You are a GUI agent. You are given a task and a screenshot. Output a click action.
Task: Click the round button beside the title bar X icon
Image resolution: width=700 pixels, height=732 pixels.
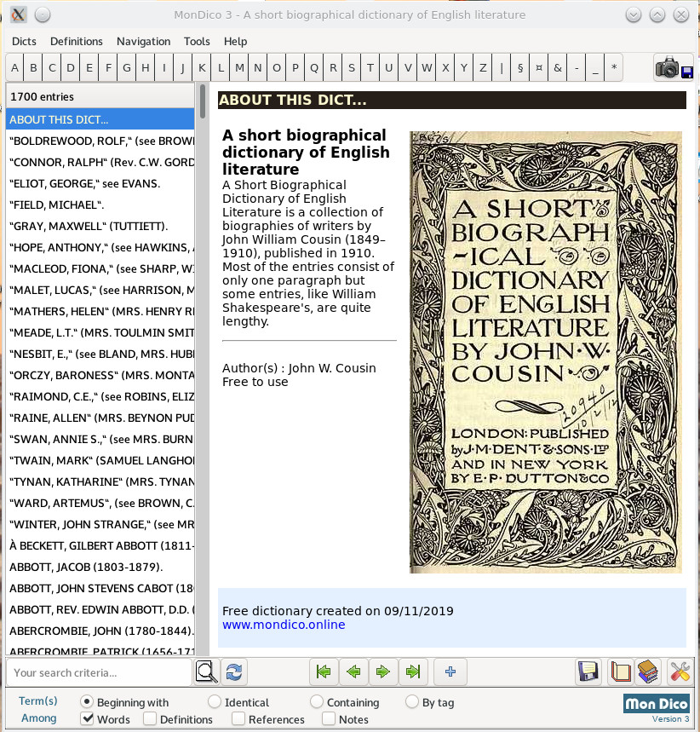43,15
